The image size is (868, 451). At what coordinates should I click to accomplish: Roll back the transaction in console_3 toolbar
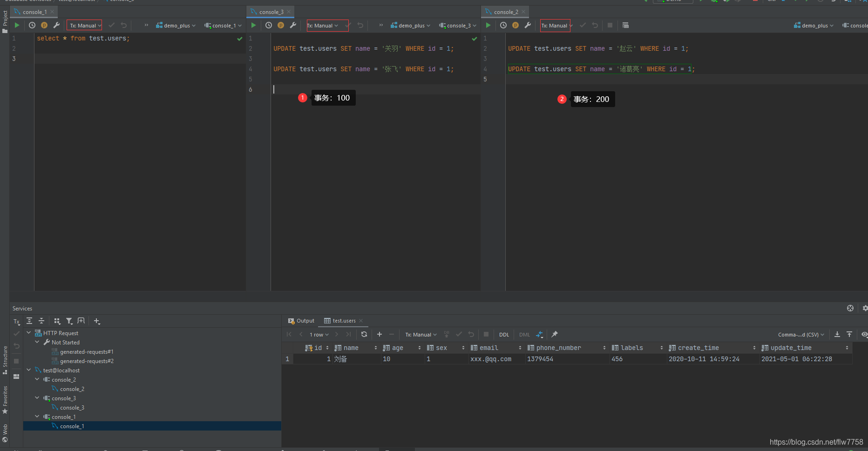(360, 25)
